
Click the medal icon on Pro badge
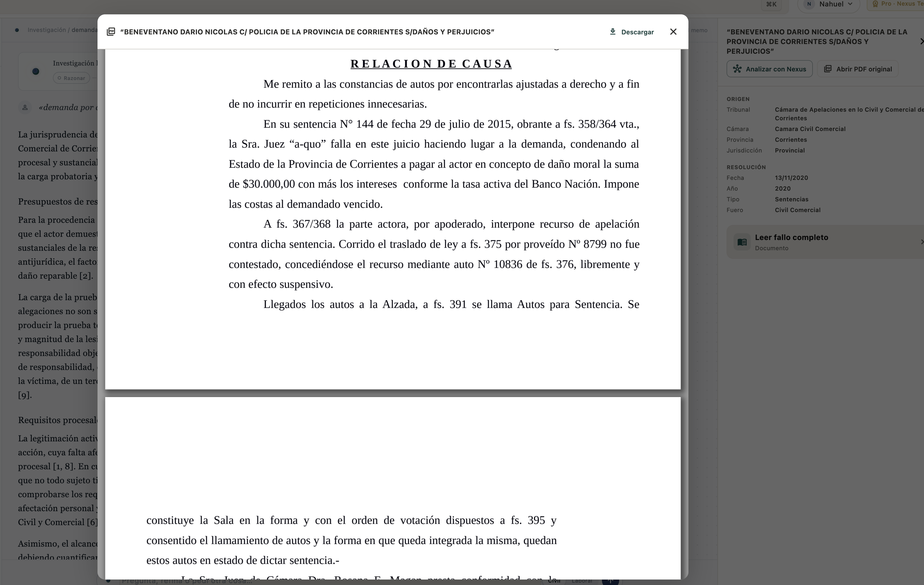[x=875, y=4]
